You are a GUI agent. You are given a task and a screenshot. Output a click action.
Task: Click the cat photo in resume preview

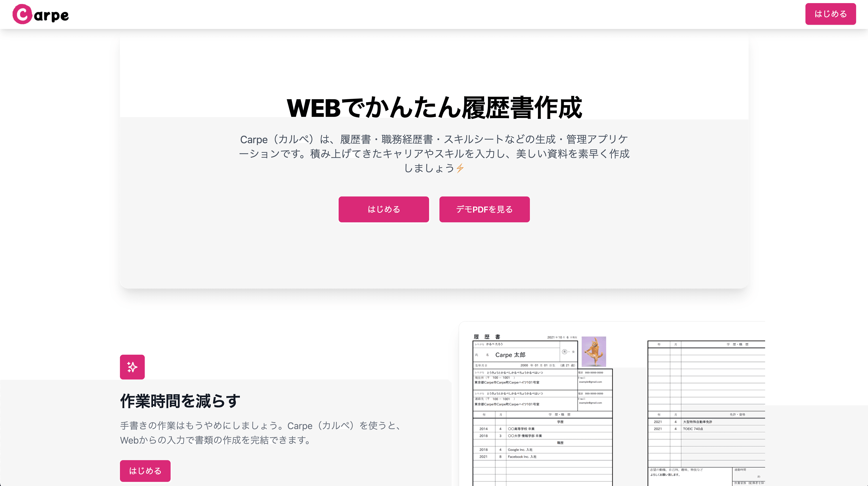click(594, 352)
